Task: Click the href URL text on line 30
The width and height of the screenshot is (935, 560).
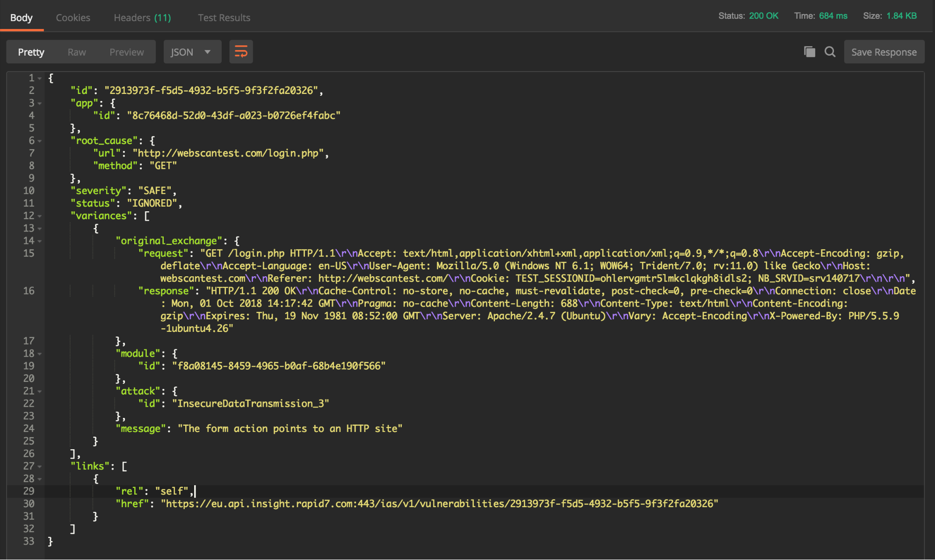Action: pos(439,504)
